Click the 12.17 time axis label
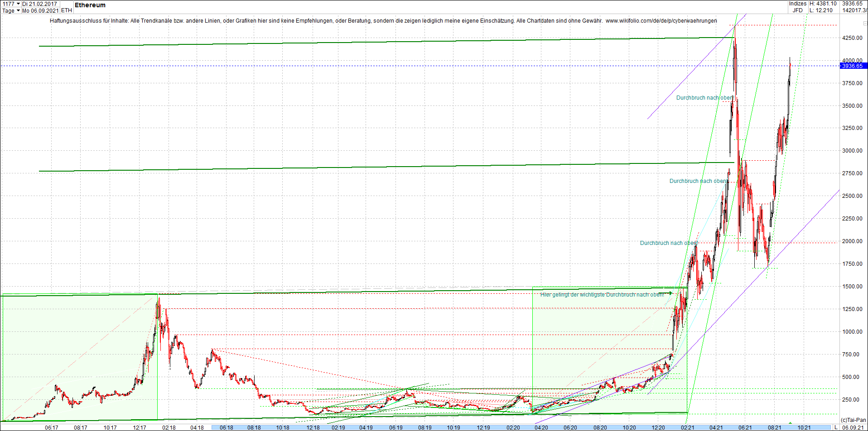This screenshot has width=868, height=431. [140, 427]
